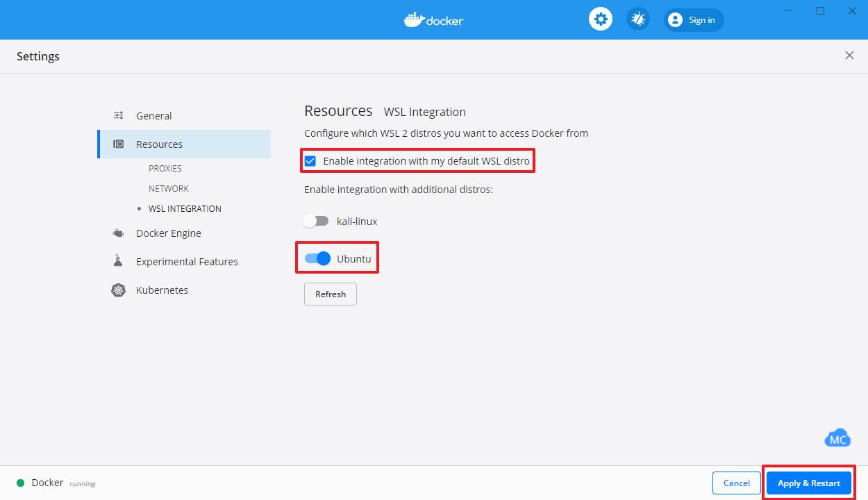Open the settings gear icon in header
This screenshot has height=500, width=868.
click(601, 19)
